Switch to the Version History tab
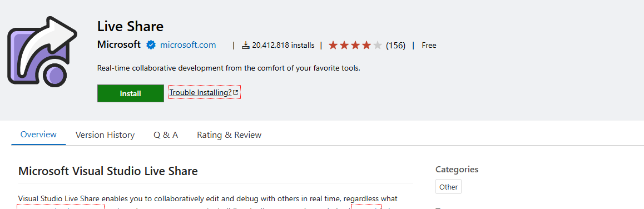 coord(105,135)
